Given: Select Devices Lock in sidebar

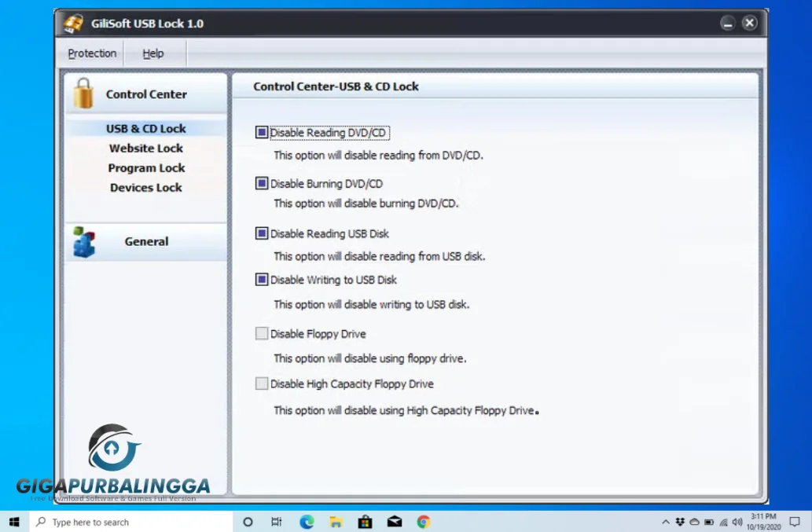Looking at the screenshot, I should click(146, 187).
